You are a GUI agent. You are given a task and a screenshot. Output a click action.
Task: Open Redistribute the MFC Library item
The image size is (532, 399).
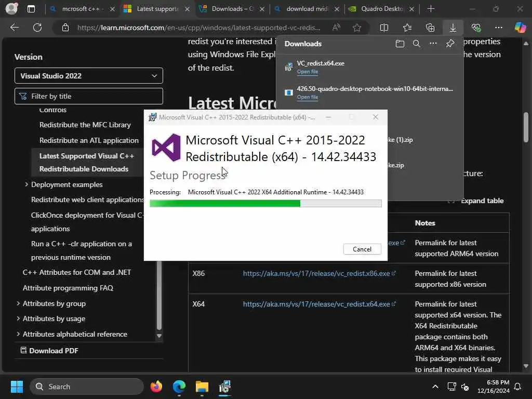pos(85,125)
